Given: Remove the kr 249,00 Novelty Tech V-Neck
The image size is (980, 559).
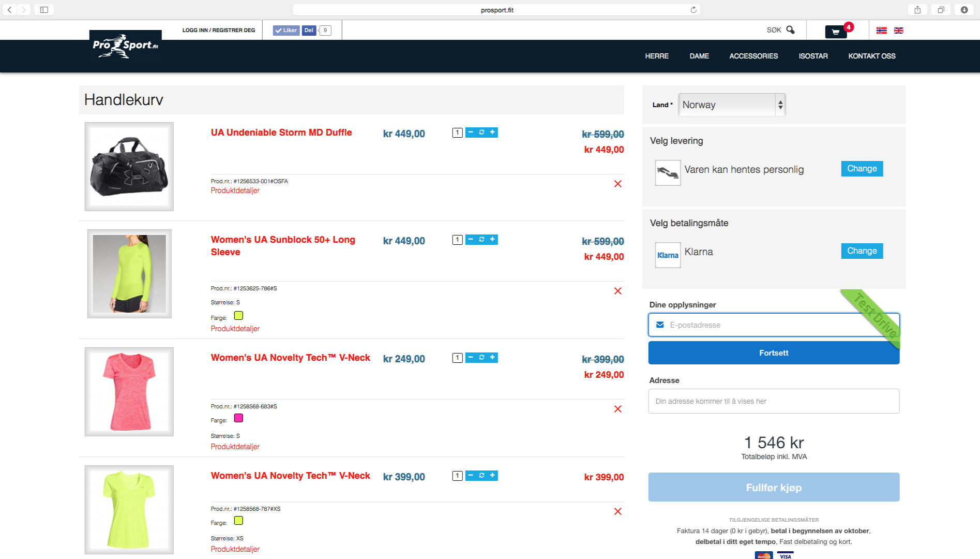Looking at the screenshot, I should [617, 409].
